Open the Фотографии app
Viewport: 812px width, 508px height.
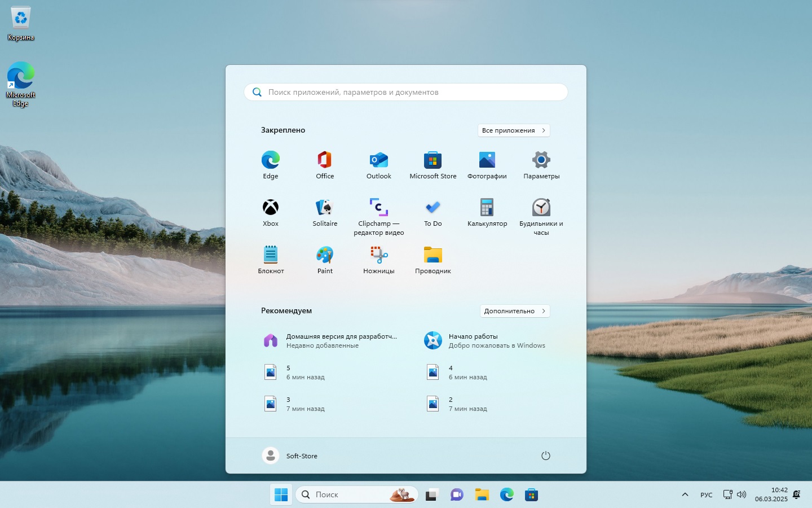pos(487,165)
